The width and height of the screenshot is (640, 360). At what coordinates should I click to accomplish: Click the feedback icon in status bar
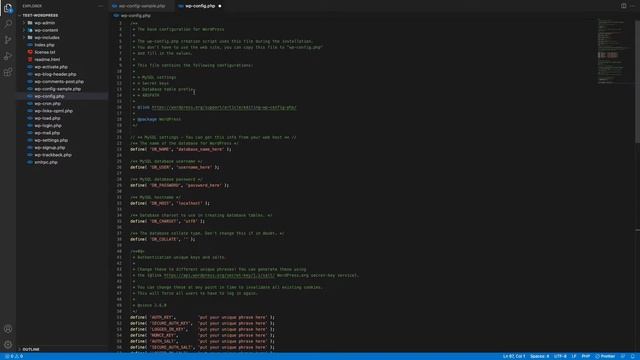click(x=623, y=356)
